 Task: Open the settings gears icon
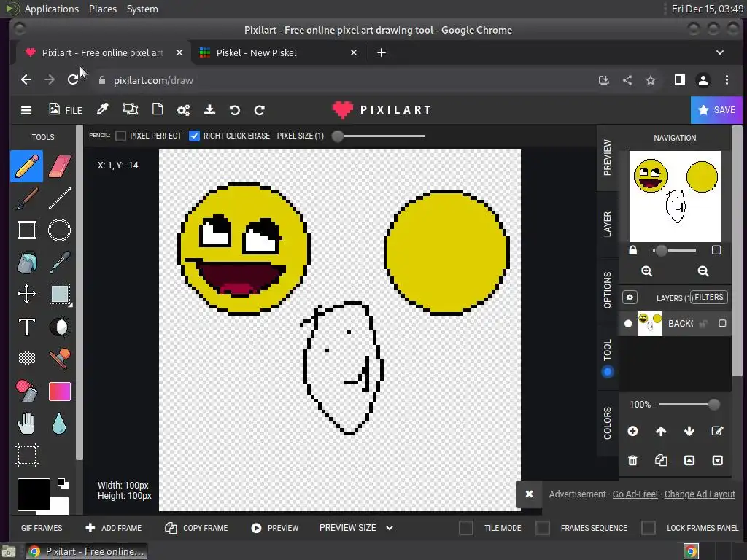(x=183, y=110)
